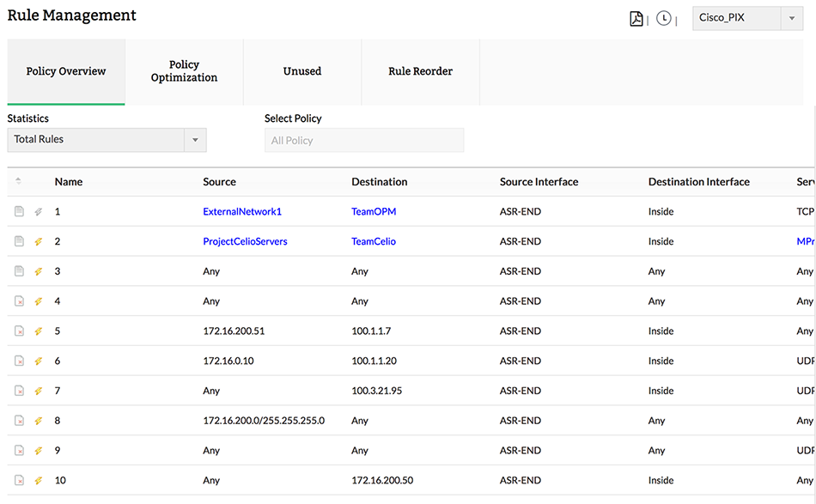816x504 pixels.
Task: Export rules as PDF
Action: pos(636,18)
